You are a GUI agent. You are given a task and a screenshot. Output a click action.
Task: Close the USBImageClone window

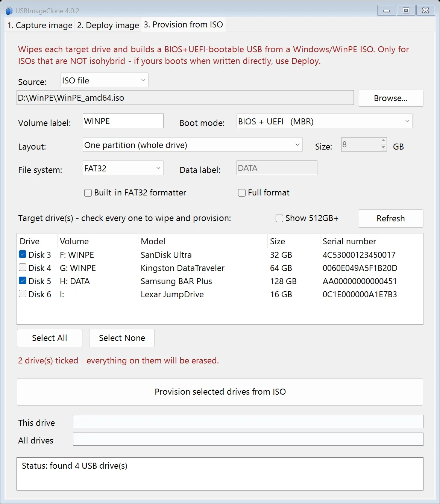coord(425,10)
